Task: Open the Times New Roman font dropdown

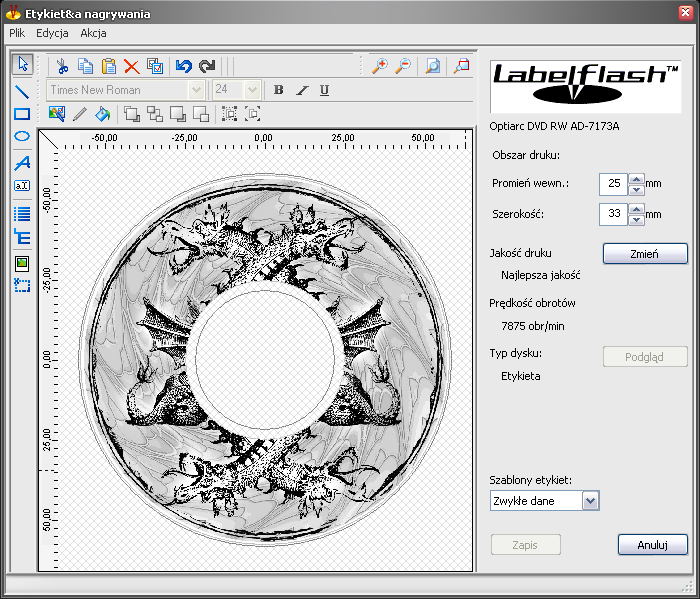Action: 196,90
